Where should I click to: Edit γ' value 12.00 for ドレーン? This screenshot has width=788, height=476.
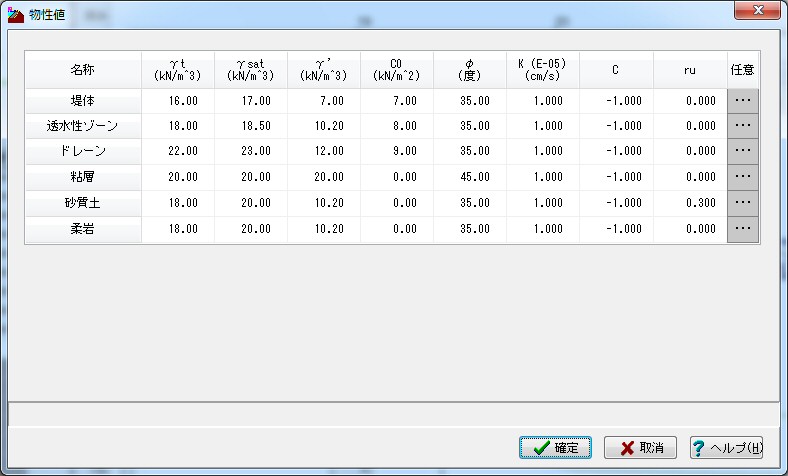click(324, 151)
